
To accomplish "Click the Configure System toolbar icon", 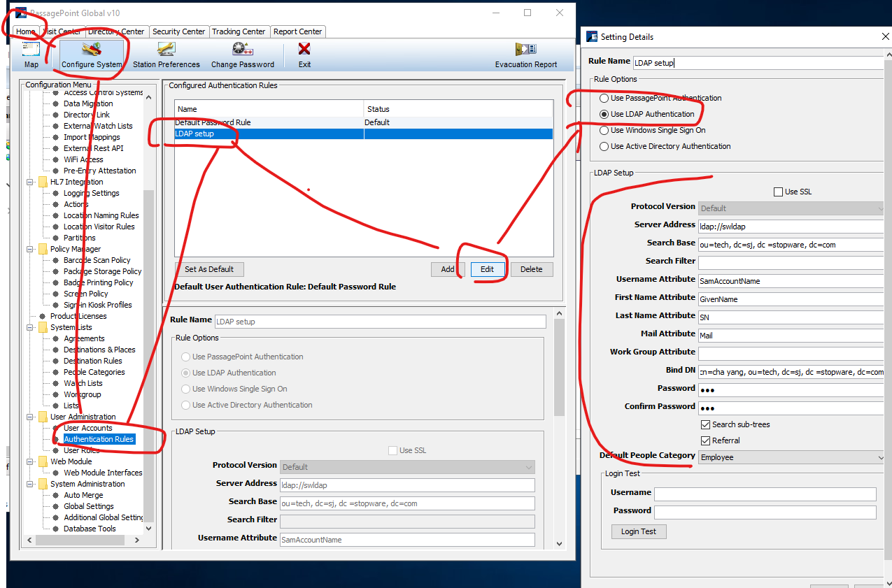I will (x=92, y=55).
